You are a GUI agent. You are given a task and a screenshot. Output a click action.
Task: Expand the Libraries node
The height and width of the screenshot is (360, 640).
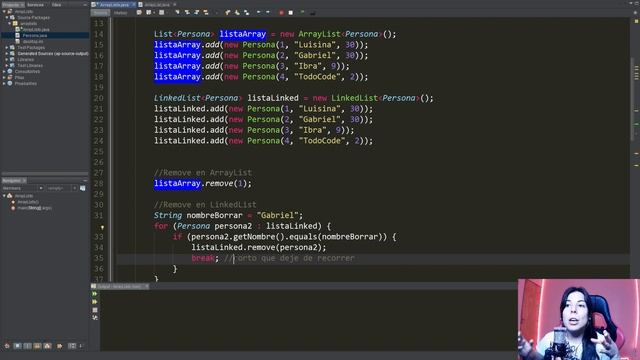point(7,60)
